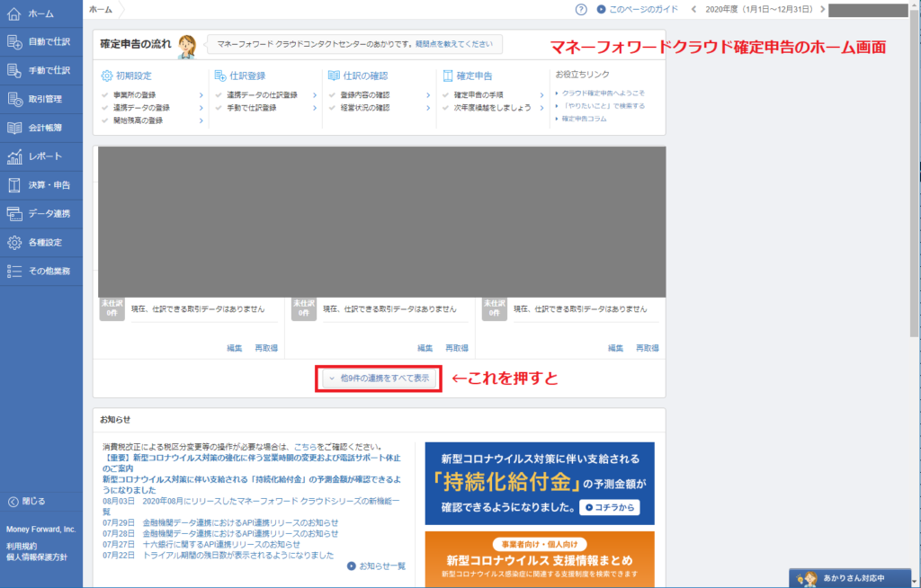Screen dimensions: 921x588
Task: Click コチラから button on blue banner
Action: tap(610, 507)
